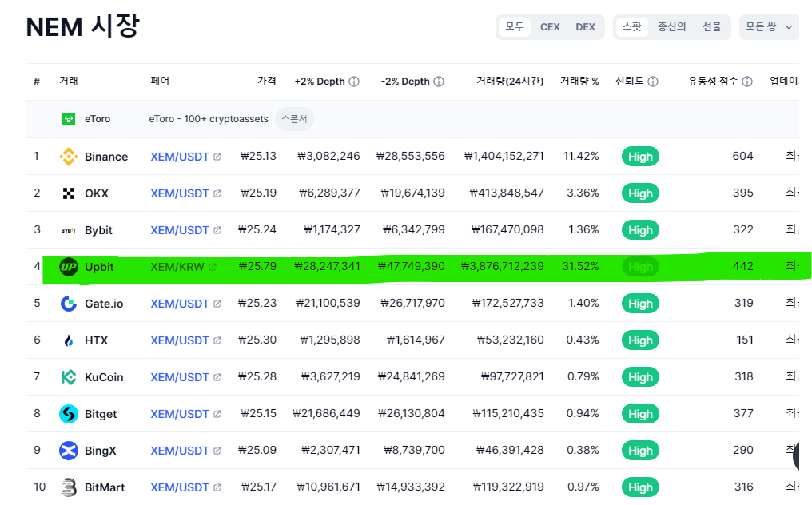This screenshot has width=812, height=505.
Task: Open the eToro sponsor name link
Action: pos(98,119)
